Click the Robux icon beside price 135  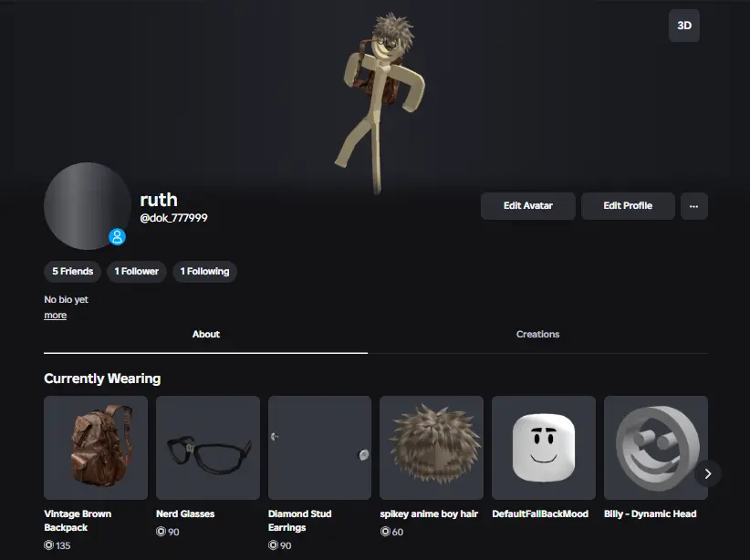pyautogui.click(x=48, y=545)
